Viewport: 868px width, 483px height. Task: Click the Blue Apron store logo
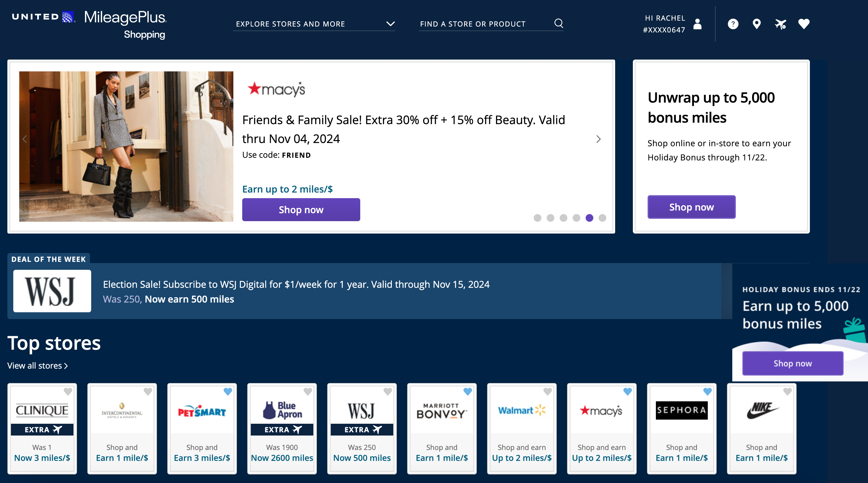[x=282, y=410]
